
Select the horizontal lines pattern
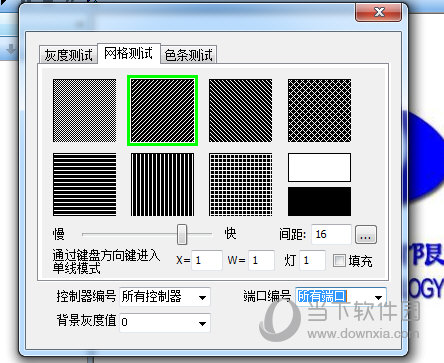[85, 184]
